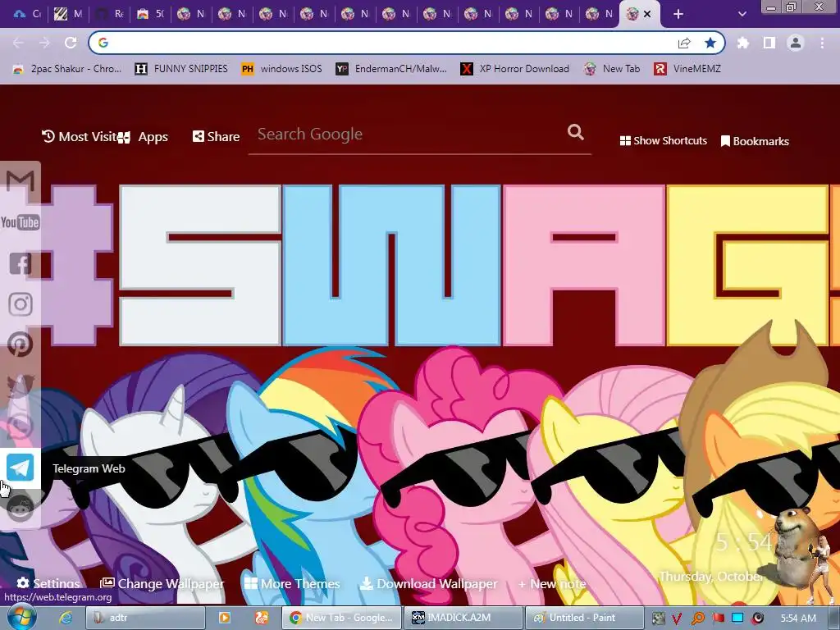Viewport: 840px width, 630px height.
Task: Open EndermanCH/Malw... bookmark
Action: click(391, 69)
